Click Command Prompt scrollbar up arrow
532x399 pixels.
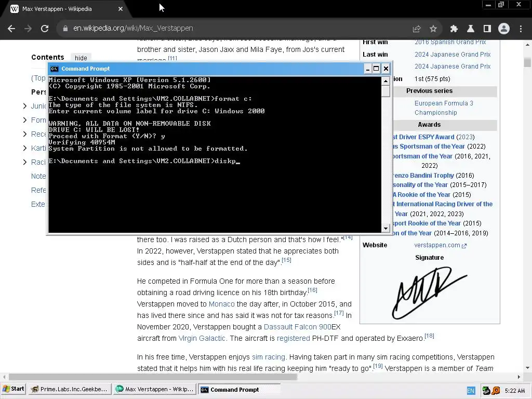tap(385, 81)
